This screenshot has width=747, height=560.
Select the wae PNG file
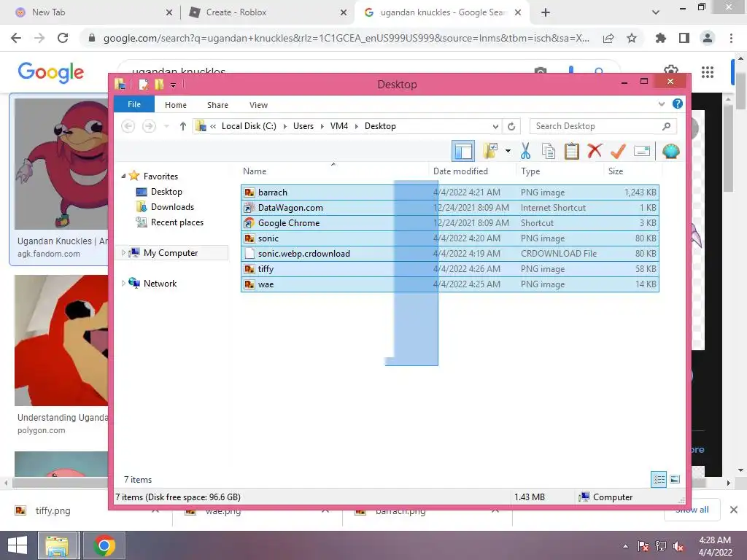[x=449, y=284]
